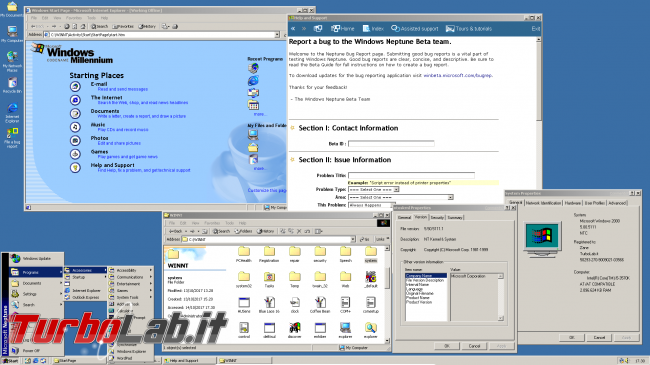Expand the Communications submenu
Viewport: 650px width, 365px height.
click(x=130, y=277)
